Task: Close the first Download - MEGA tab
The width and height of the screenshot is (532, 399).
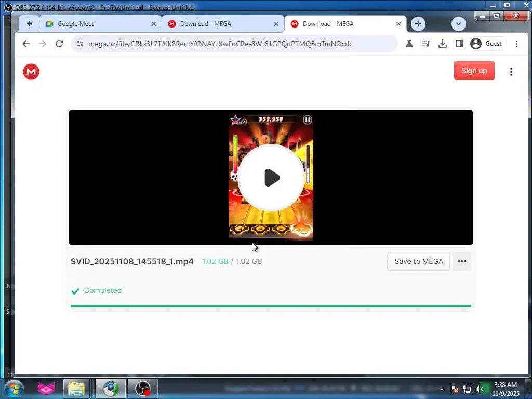Action: tap(276, 24)
